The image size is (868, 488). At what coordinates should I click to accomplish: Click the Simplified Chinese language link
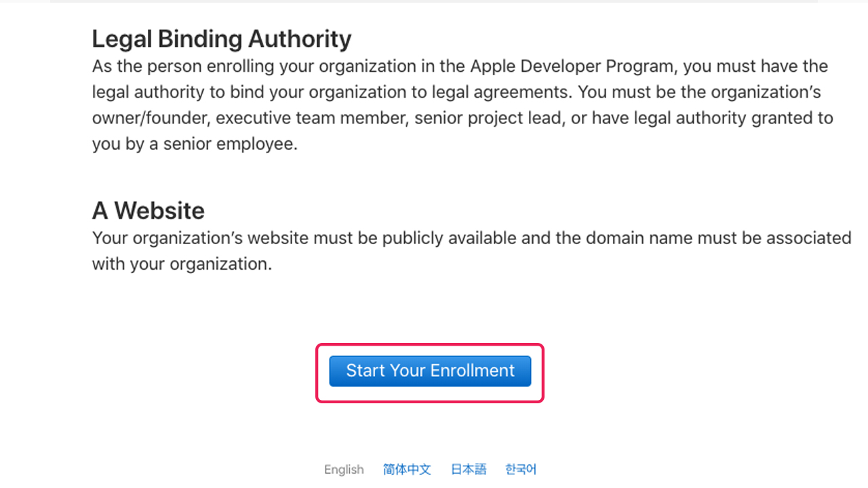[407, 469]
